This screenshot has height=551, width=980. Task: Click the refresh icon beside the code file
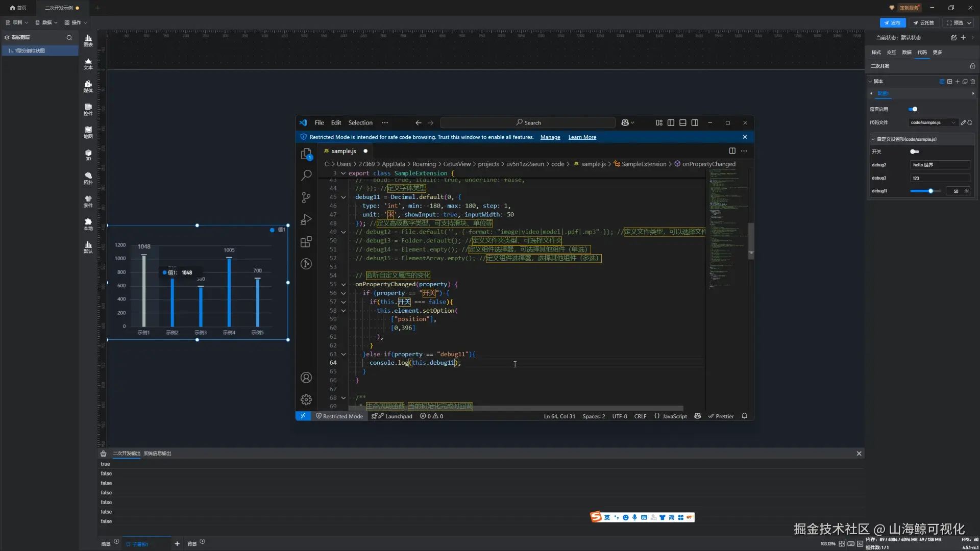coord(970,122)
